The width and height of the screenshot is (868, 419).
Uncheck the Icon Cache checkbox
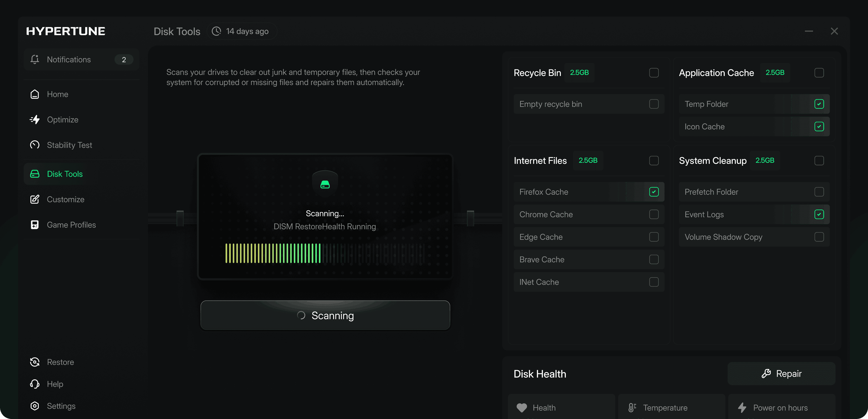pos(819,126)
